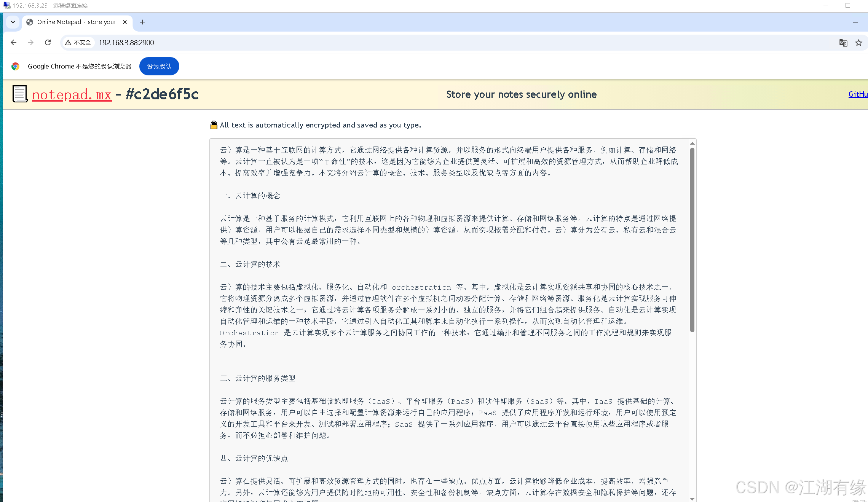Open the notepad.mx homepage link
The width and height of the screenshot is (868, 502).
click(72, 94)
